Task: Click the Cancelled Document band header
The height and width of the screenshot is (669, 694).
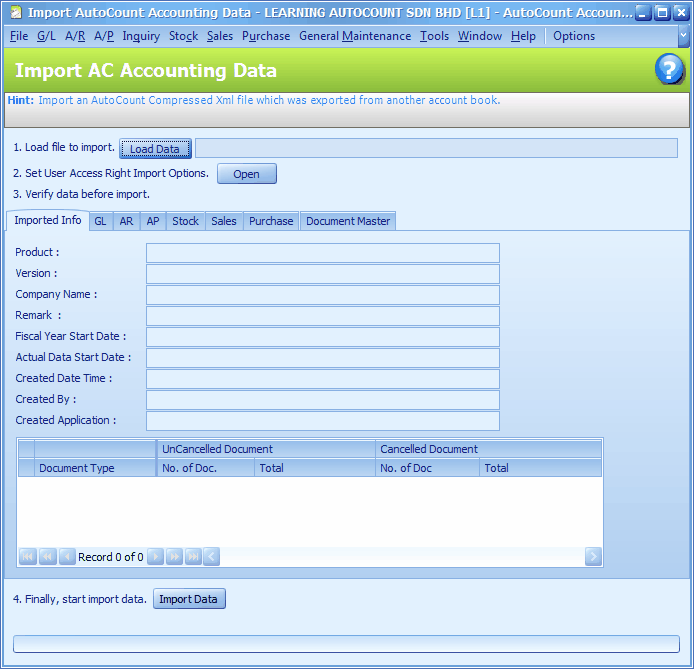Action: [489, 449]
